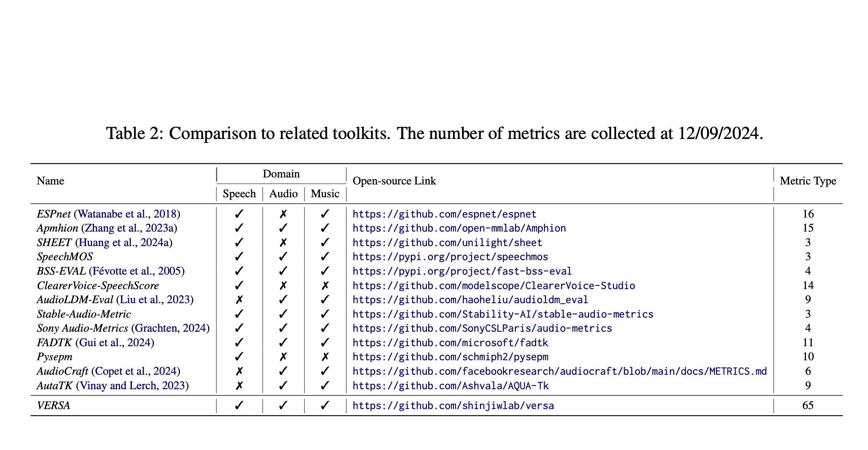Click the Grachten 2024 citation link
Screen dimensions: 868x450
click(x=170, y=328)
